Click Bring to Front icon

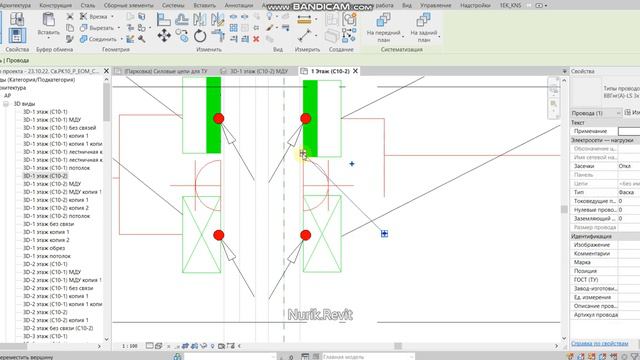point(383,19)
